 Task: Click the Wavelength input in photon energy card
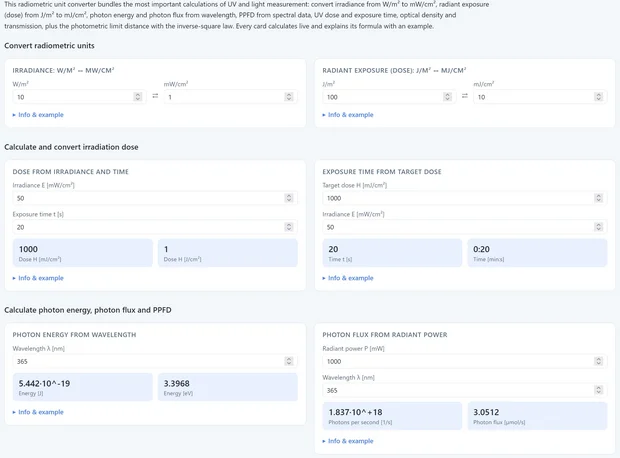pos(155,361)
